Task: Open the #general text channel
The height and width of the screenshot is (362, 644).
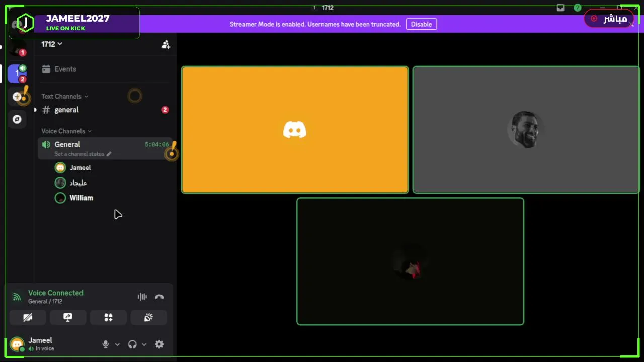Action: click(105, 110)
